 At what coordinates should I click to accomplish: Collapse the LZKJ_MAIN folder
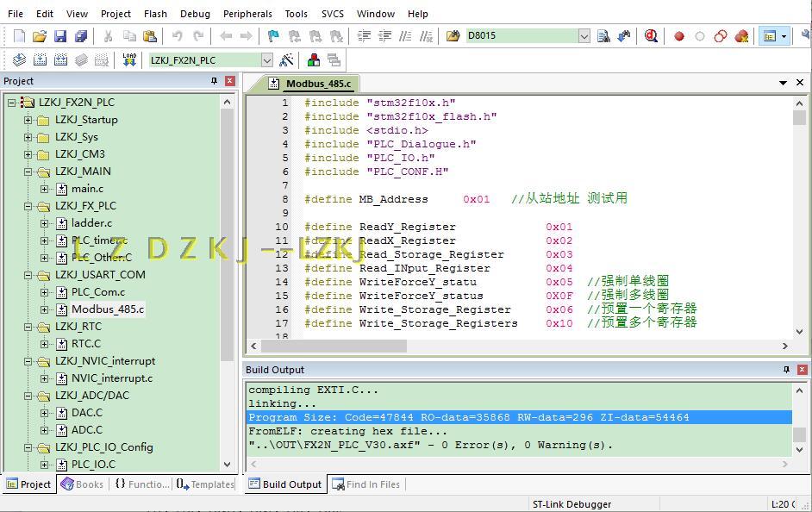coord(28,172)
